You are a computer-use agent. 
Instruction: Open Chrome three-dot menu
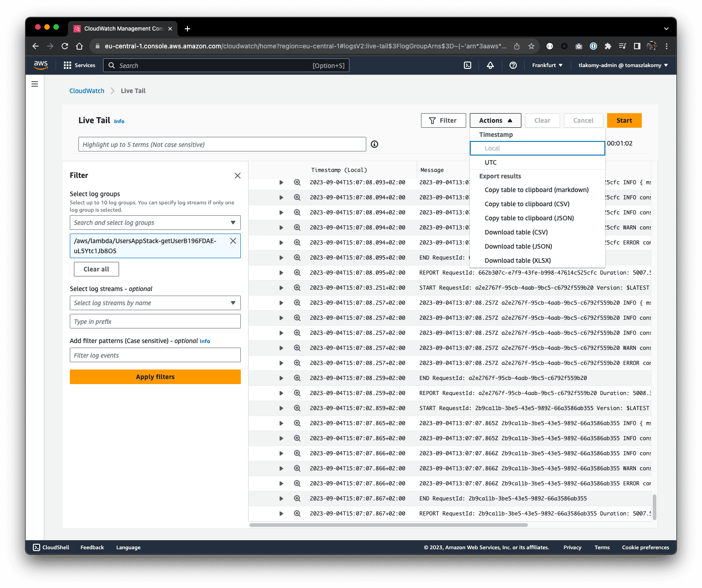pos(666,46)
